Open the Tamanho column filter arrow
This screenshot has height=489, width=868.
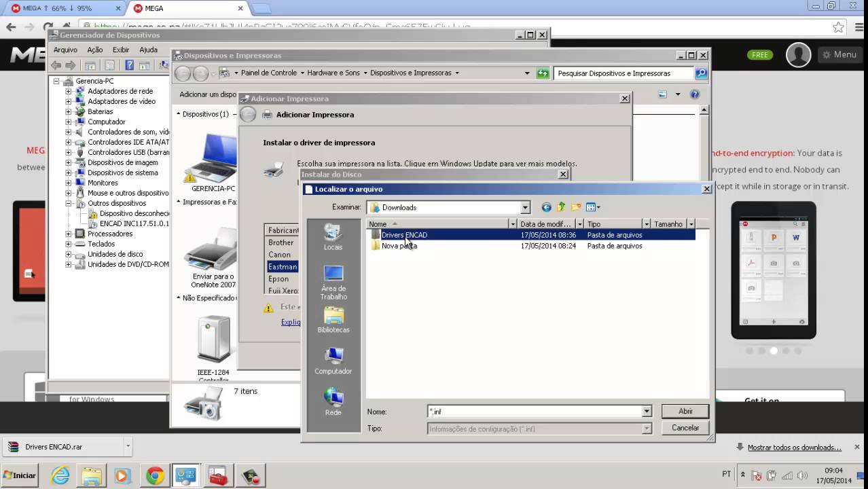(x=691, y=223)
